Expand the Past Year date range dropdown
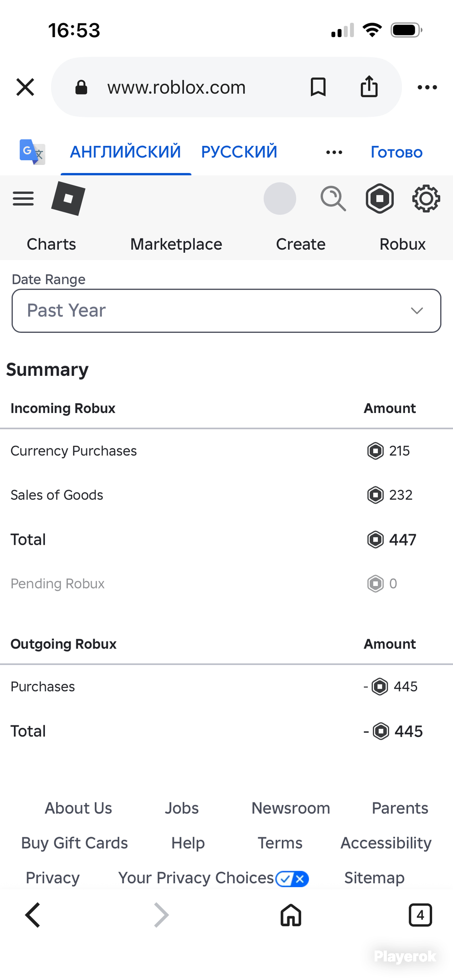Viewport: 453px width, 980px height. click(x=226, y=311)
